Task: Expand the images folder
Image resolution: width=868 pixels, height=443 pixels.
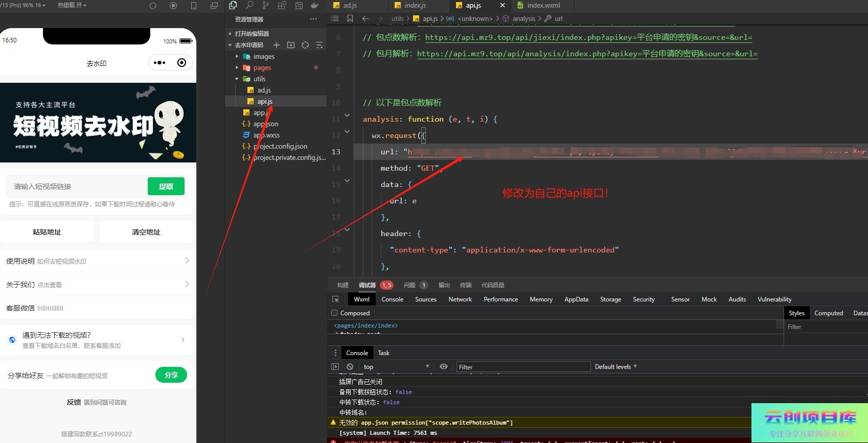Action: point(264,57)
